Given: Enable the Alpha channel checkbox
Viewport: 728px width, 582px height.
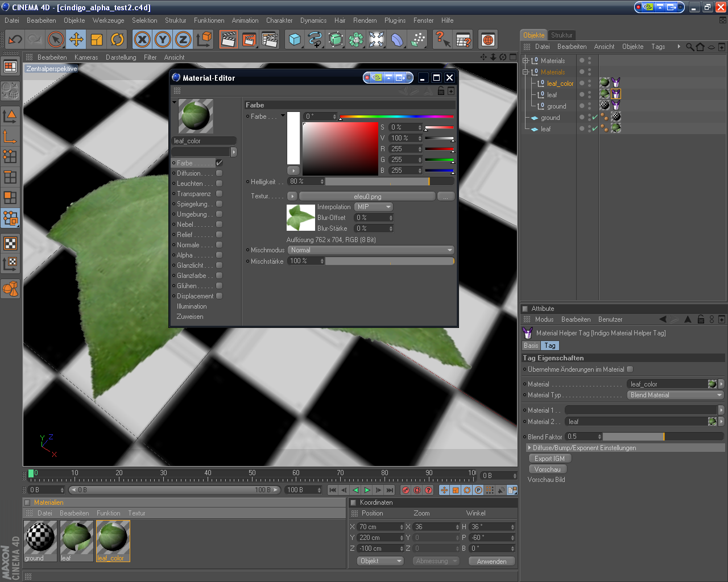Looking at the screenshot, I should tap(219, 255).
